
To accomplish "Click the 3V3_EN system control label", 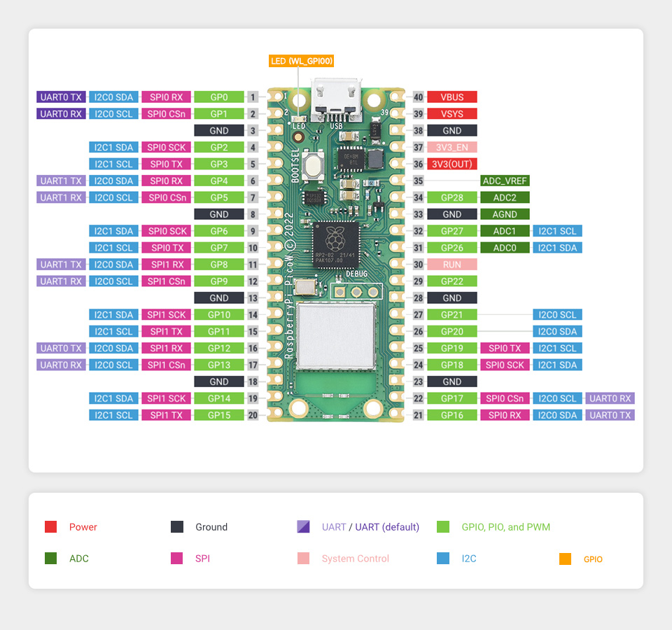I will click(x=451, y=147).
